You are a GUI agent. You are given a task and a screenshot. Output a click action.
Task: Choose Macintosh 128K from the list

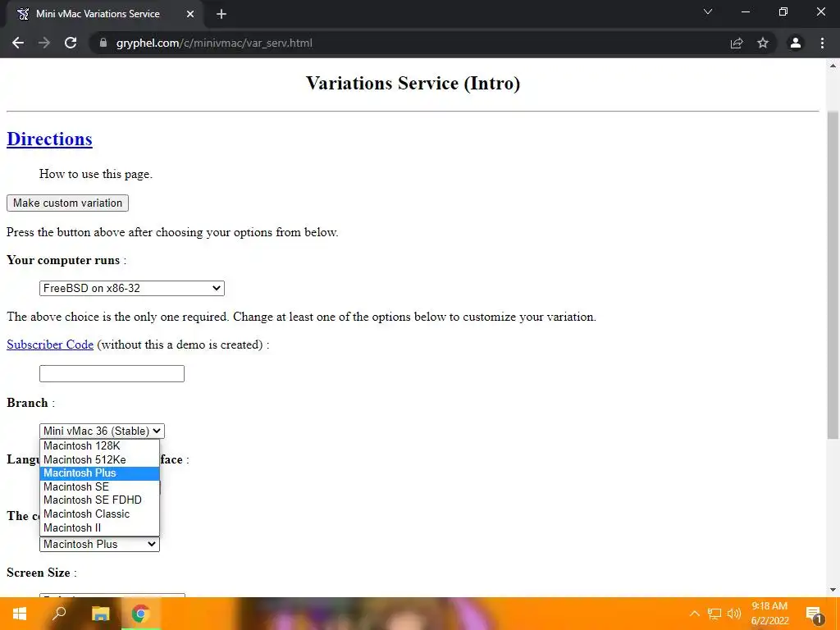click(99, 445)
